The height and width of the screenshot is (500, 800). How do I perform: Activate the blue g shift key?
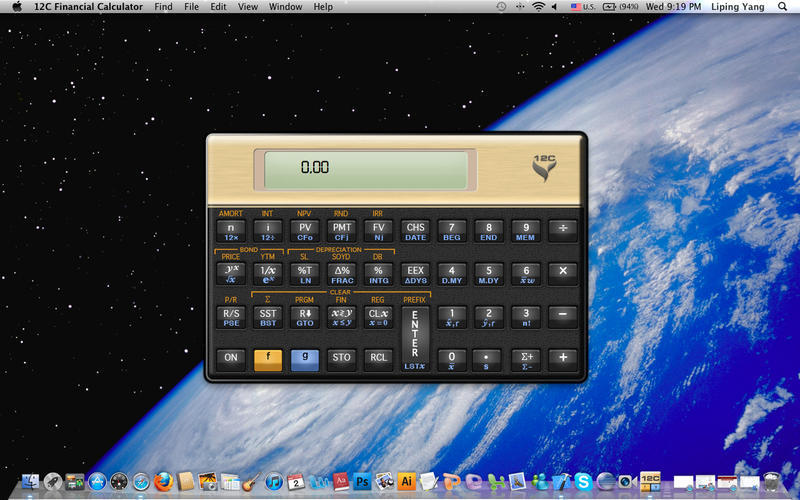click(305, 358)
